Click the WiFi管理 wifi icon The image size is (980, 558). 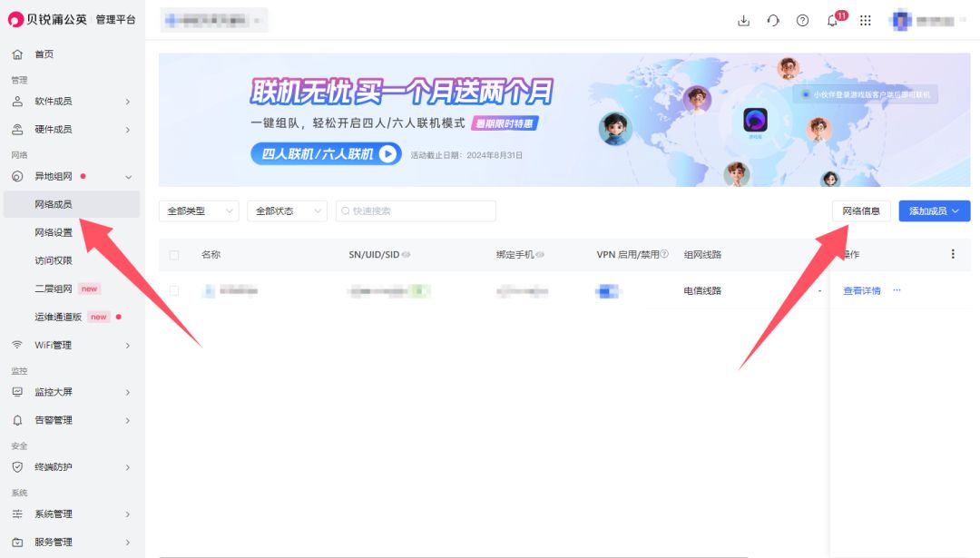coord(17,345)
